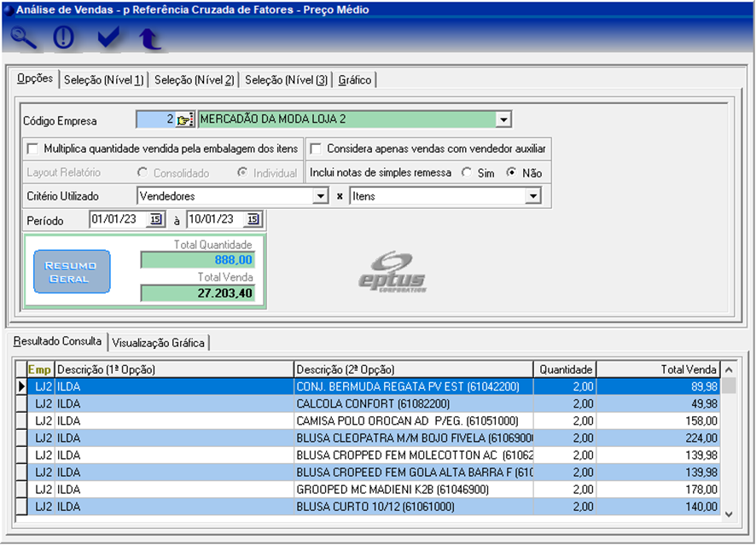The width and height of the screenshot is (756, 545).
Task: Select the 'Sim' radio option
Action: (467, 172)
